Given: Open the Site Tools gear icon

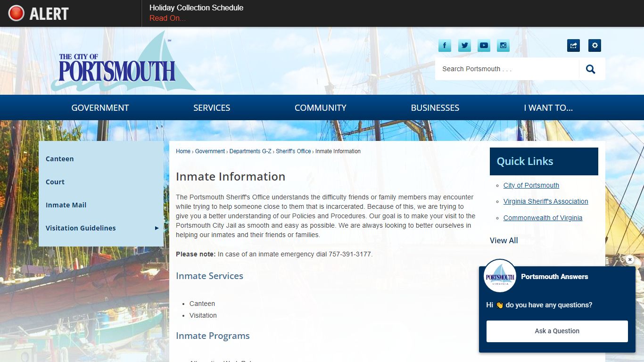Looking at the screenshot, I should (594, 45).
